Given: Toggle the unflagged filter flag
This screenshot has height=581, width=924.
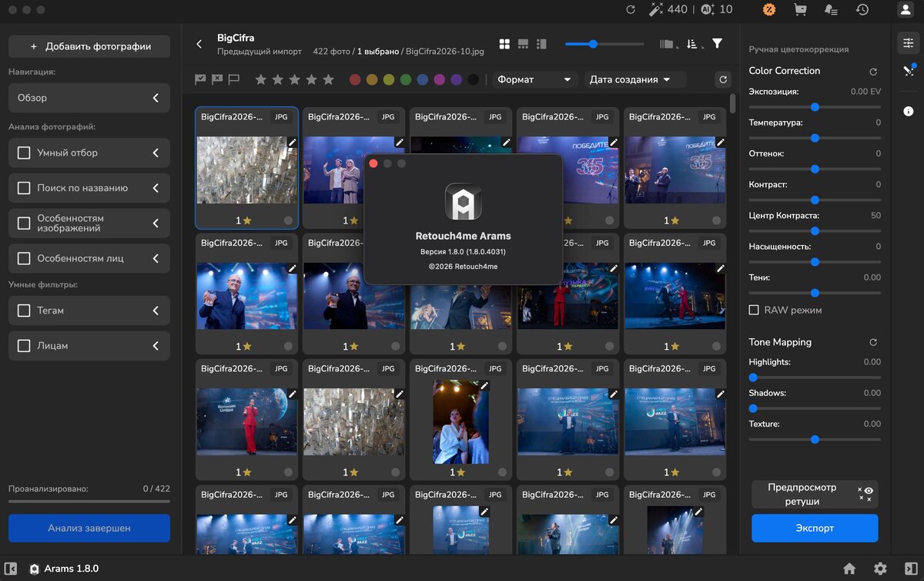Looking at the screenshot, I should point(234,79).
